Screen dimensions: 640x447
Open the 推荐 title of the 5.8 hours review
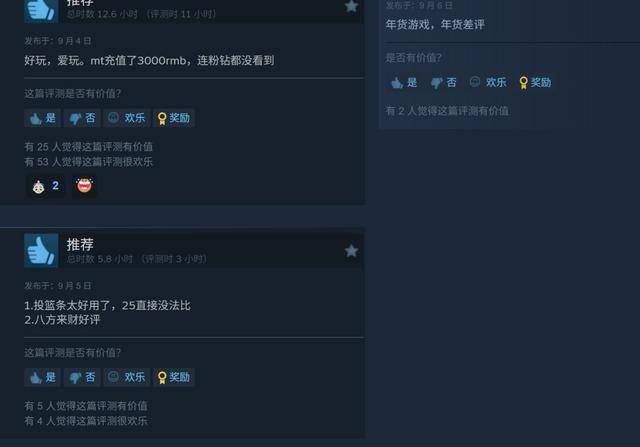click(80, 245)
